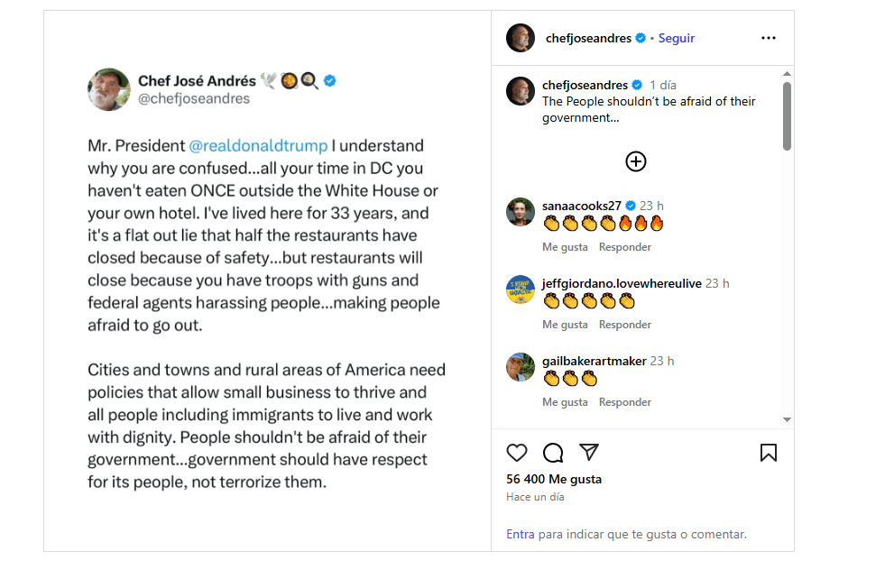The width and height of the screenshot is (885, 588).
Task: Open comments via the speech bubble icon
Action: pyautogui.click(x=553, y=453)
